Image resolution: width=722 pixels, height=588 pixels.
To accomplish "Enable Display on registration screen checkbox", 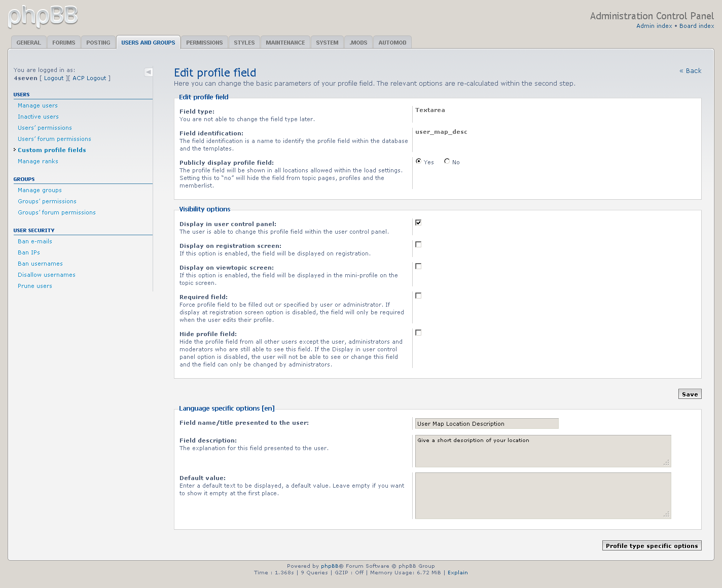I will pos(418,244).
